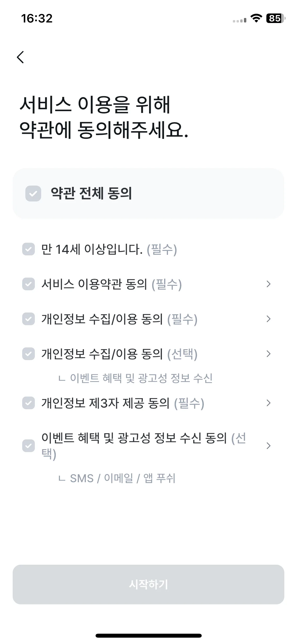
Task: Tap the cellular signal bars icon
Action: pos(239,20)
